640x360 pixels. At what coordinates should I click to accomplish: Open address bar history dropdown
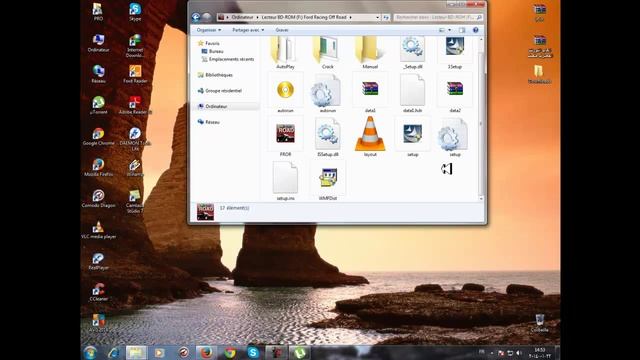click(x=377, y=18)
